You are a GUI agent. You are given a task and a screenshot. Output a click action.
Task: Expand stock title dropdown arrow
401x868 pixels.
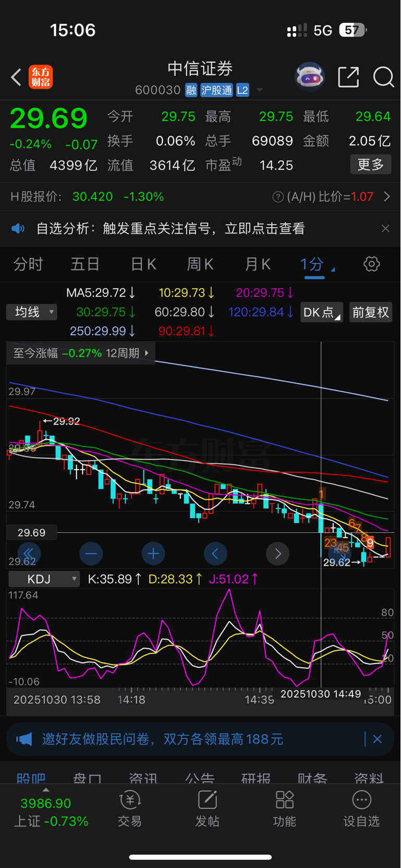tap(260, 90)
